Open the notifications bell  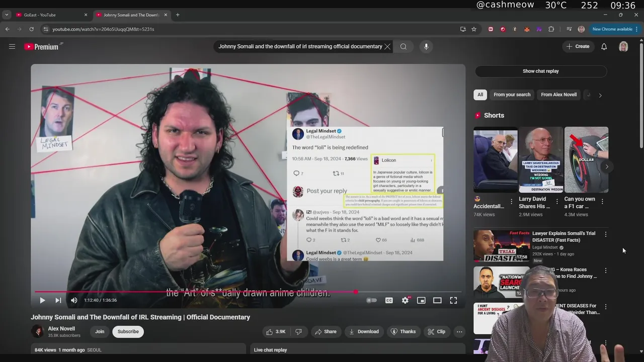(x=604, y=47)
